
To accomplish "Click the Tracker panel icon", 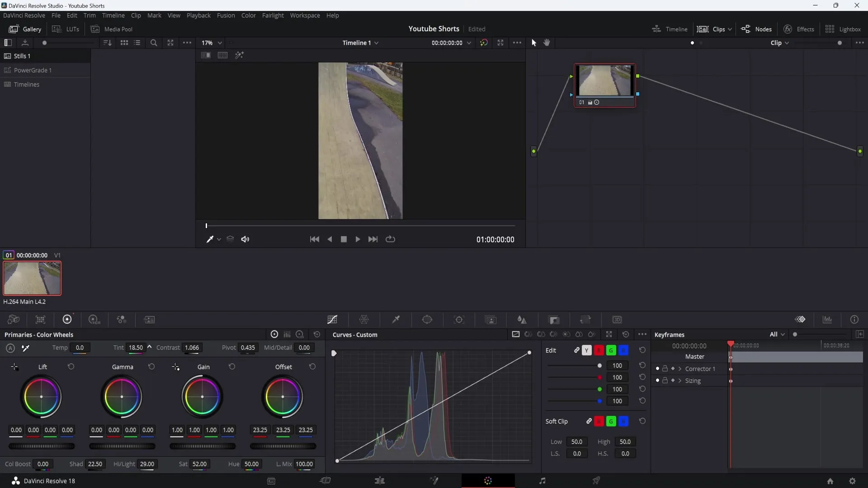I will [x=460, y=319].
